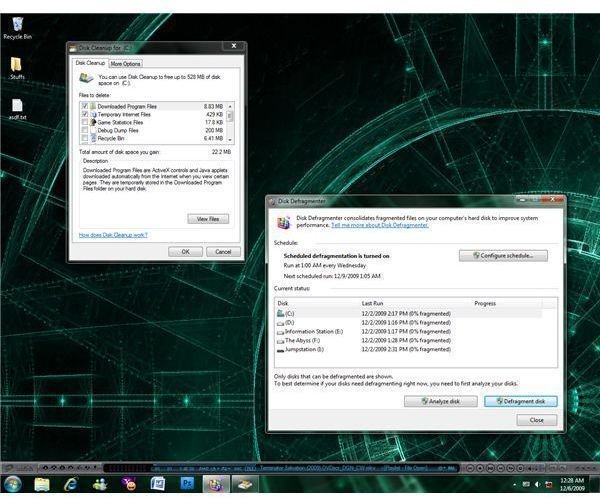Screen dimensions: 600x498
Task: Sort by the Progress column header
Action: tap(507, 303)
